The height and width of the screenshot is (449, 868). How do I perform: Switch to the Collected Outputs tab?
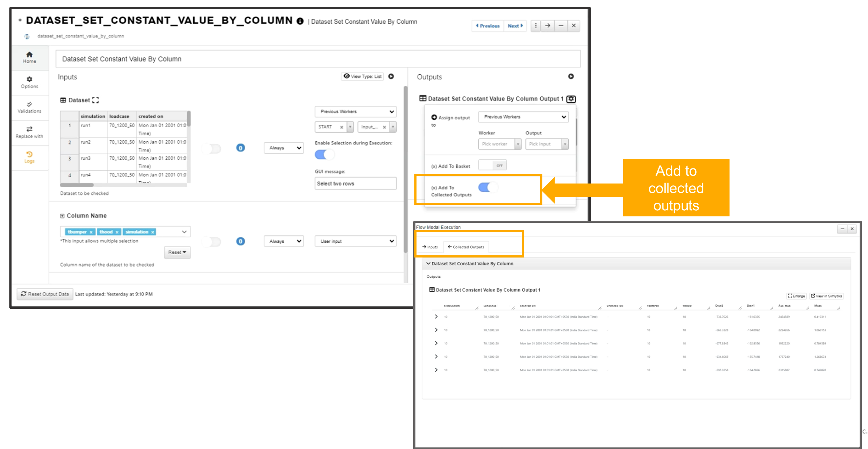pyautogui.click(x=466, y=247)
